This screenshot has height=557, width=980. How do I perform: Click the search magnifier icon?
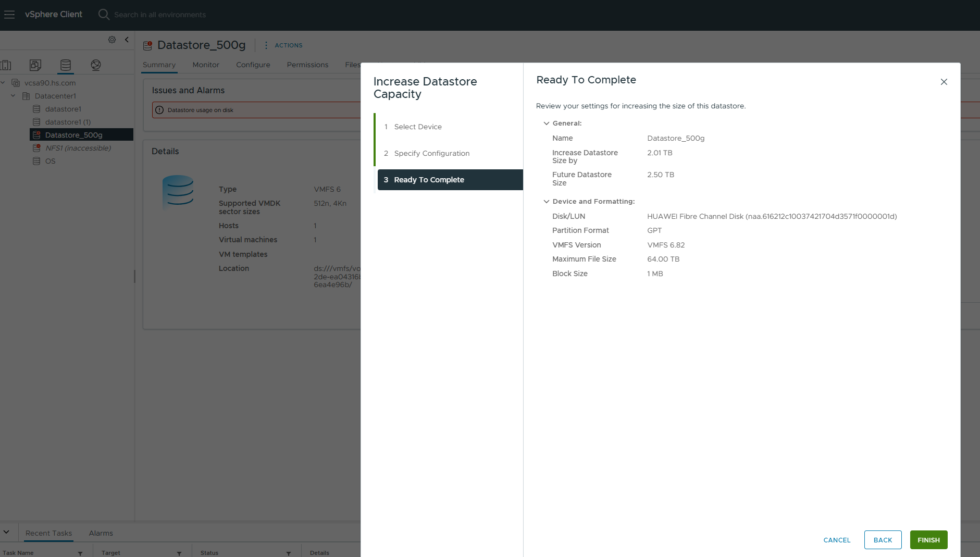pyautogui.click(x=104, y=15)
